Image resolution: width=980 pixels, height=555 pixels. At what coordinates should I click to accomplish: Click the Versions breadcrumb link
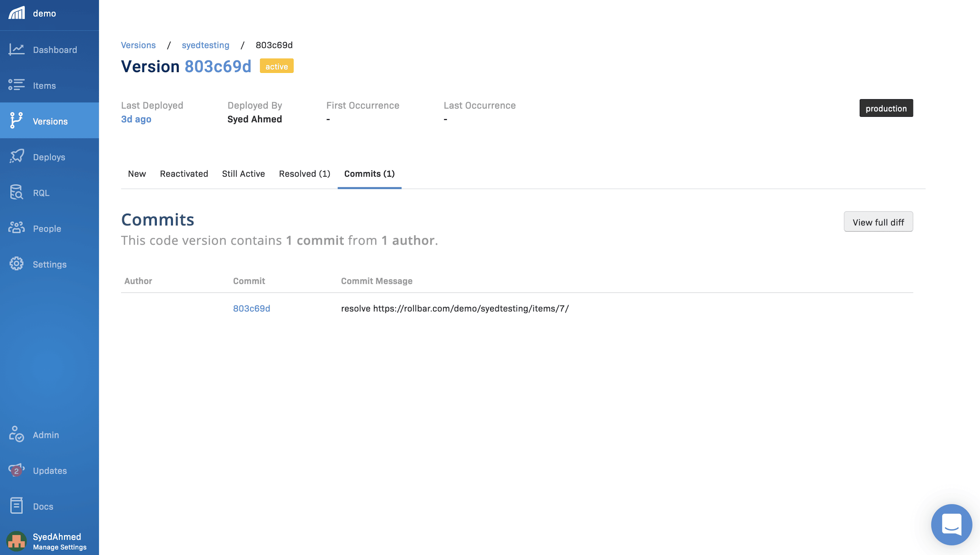137,44
